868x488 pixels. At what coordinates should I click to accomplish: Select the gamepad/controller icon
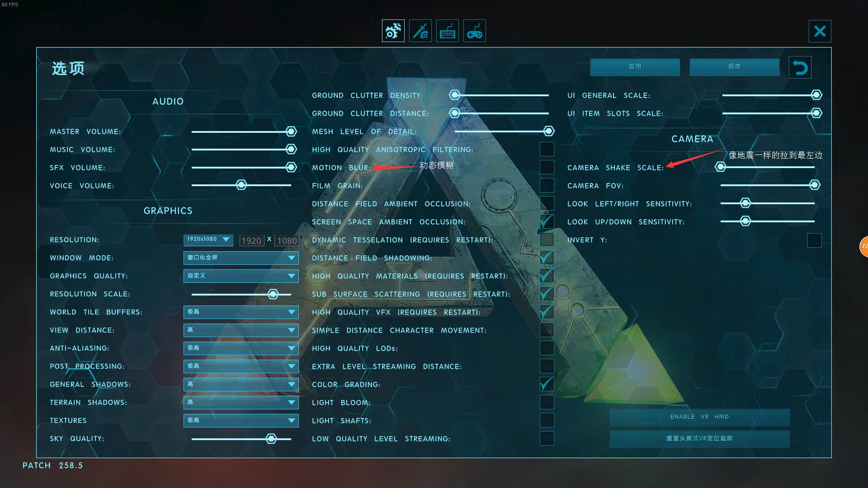click(x=476, y=31)
